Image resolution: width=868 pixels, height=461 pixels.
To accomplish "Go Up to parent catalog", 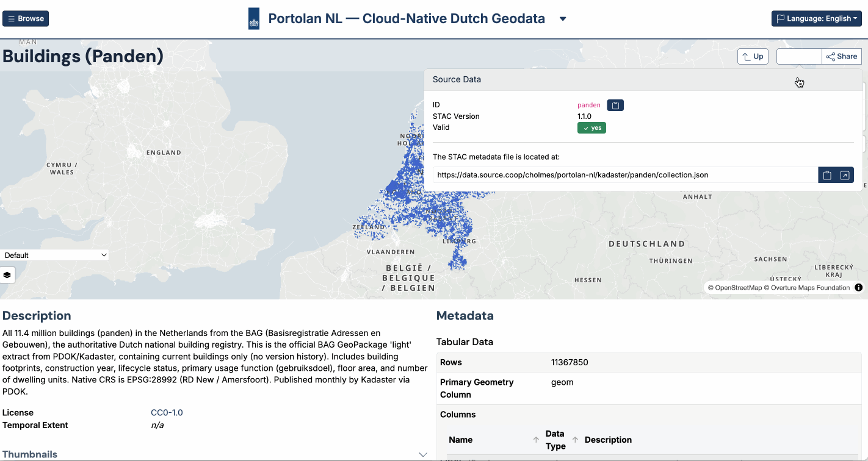I will tap(753, 57).
